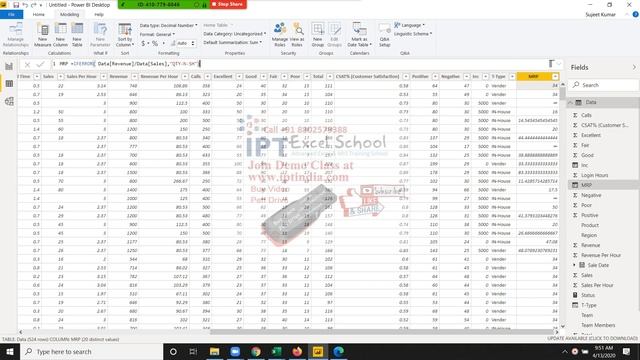Open Q&A Setup
Image resolution: width=640 pixels, height=360 pixels.
coord(384,35)
